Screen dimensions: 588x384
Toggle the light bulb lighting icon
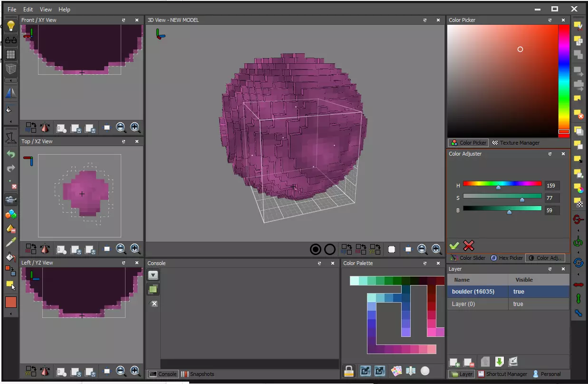click(10, 26)
